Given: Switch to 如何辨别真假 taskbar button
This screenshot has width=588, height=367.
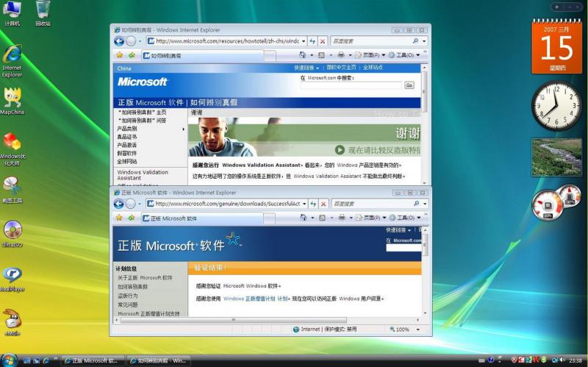Looking at the screenshot, I should (159, 360).
